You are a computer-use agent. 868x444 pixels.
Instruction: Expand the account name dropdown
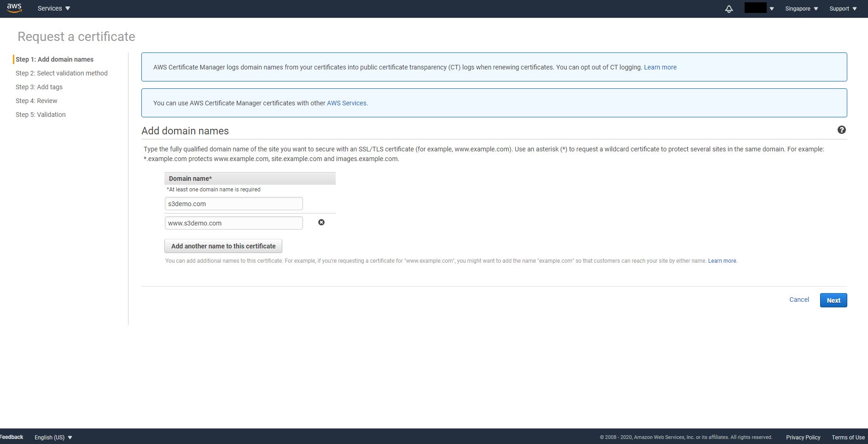[759, 8]
